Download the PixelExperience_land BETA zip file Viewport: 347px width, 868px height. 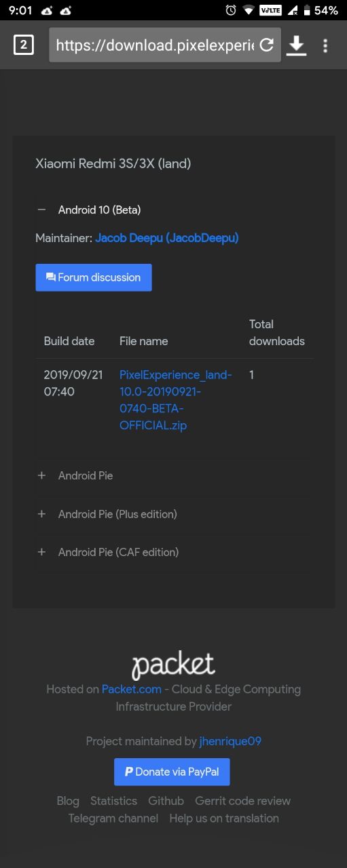coord(176,400)
